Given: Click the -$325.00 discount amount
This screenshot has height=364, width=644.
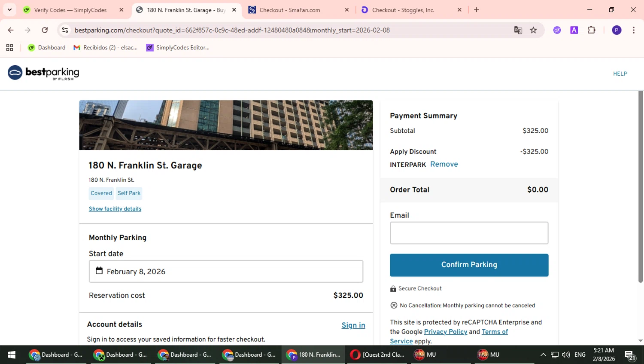Looking at the screenshot, I should (x=534, y=152).
